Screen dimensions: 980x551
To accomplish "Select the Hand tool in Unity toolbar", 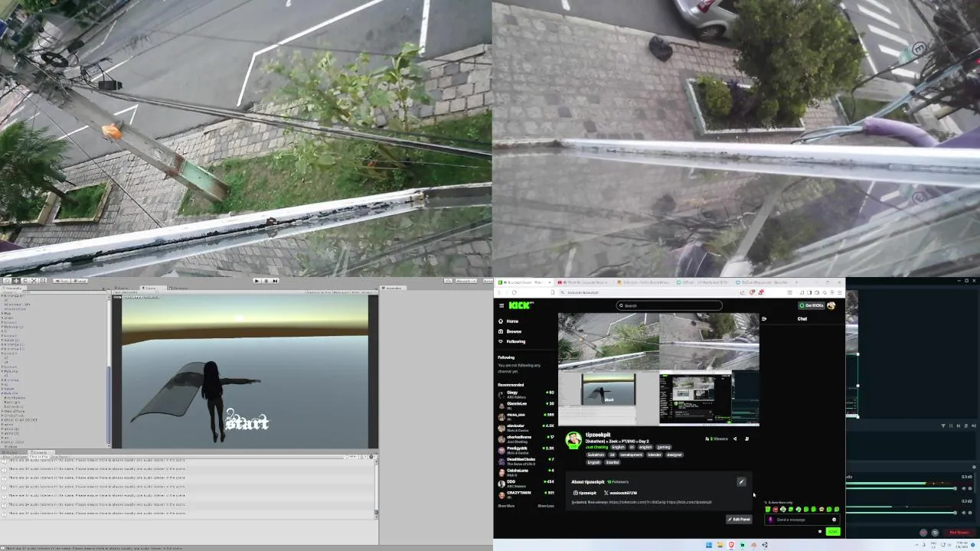I will 8,281.
